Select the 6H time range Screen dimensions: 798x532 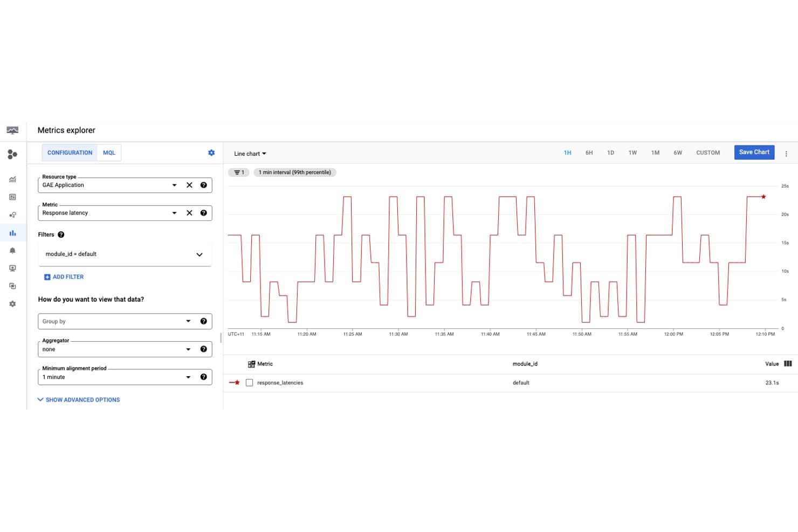click(589, 153)
